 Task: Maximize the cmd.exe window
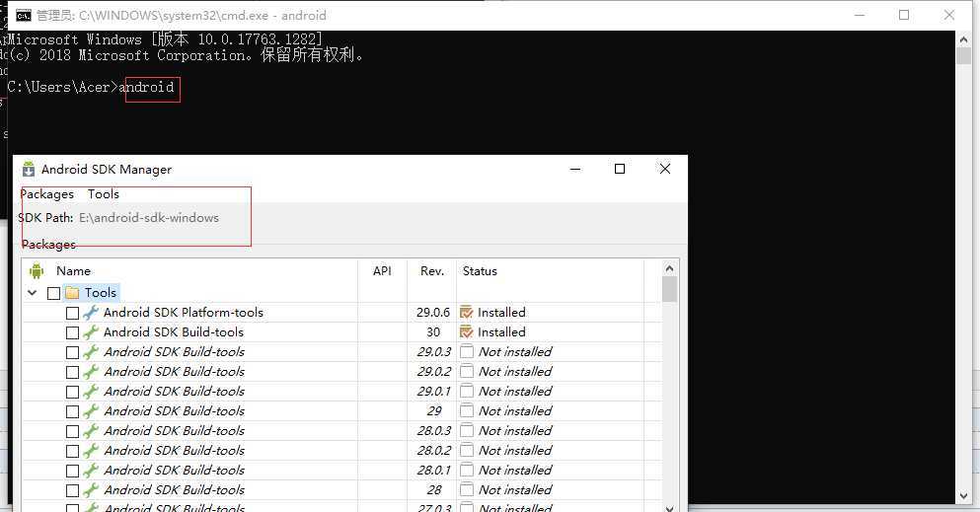click(x=904, y=15)
